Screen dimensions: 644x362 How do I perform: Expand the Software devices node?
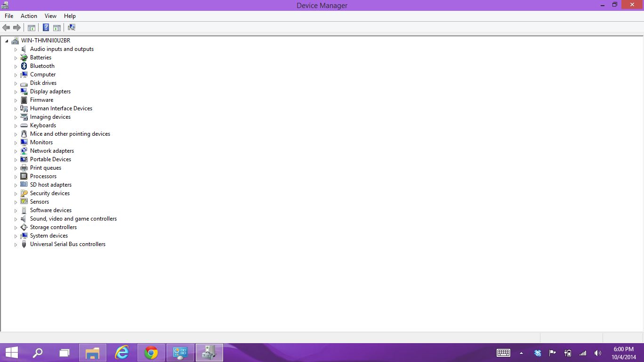tap(16, 211)
